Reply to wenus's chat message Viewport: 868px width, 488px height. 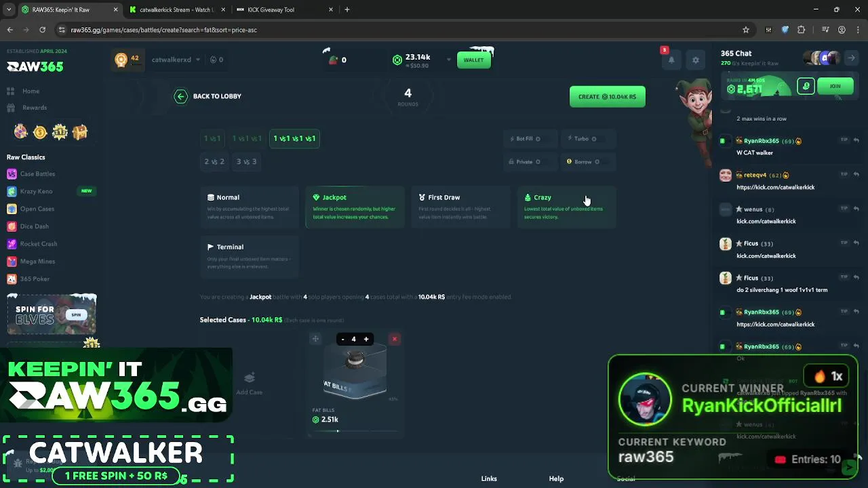point(856,209)
